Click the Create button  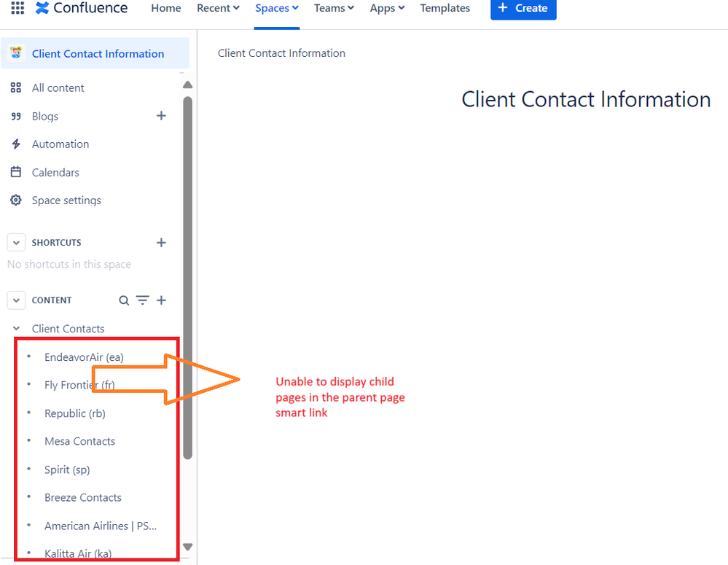coord(523,8)
